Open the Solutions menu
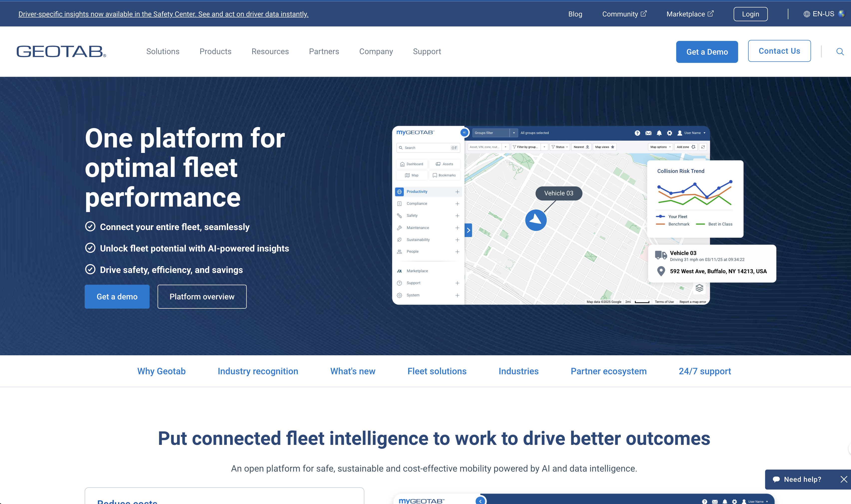The width and height of the screenshot is (851, 504). click(x=163, y=52)
